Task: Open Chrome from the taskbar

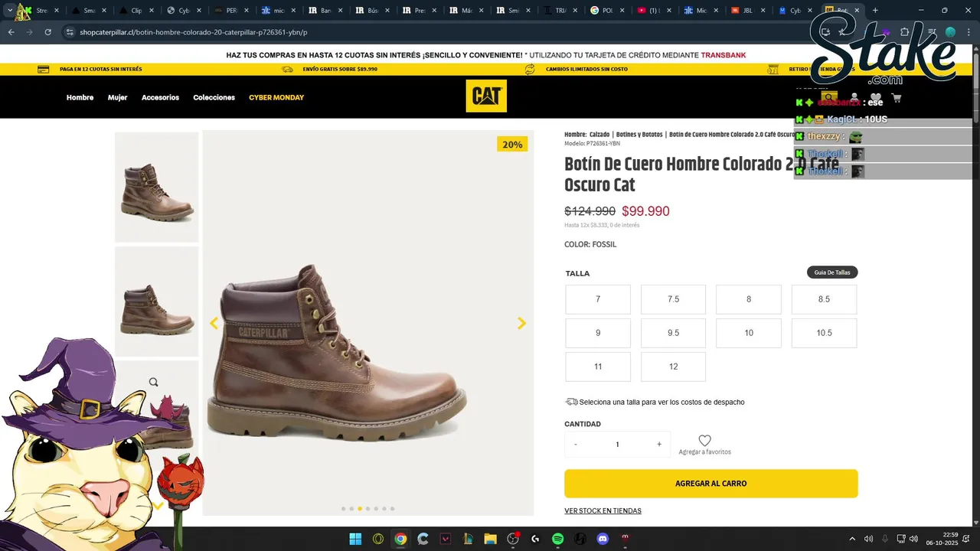Action: (400, 539)
